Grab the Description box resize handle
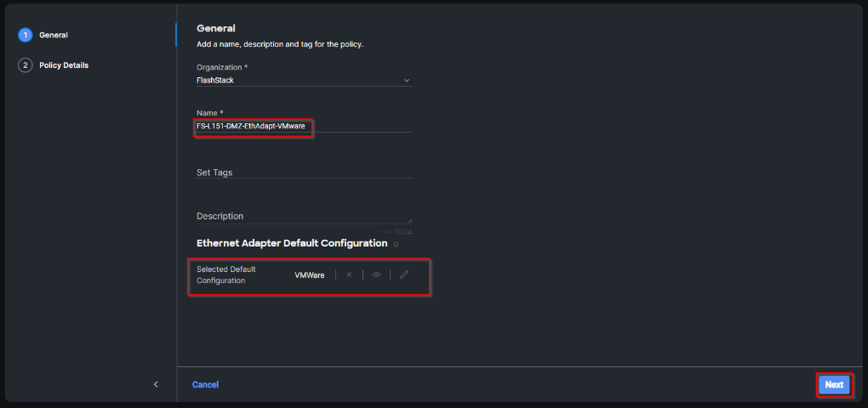868x408 pixels. pyautogui.click(x=409, y=221)
